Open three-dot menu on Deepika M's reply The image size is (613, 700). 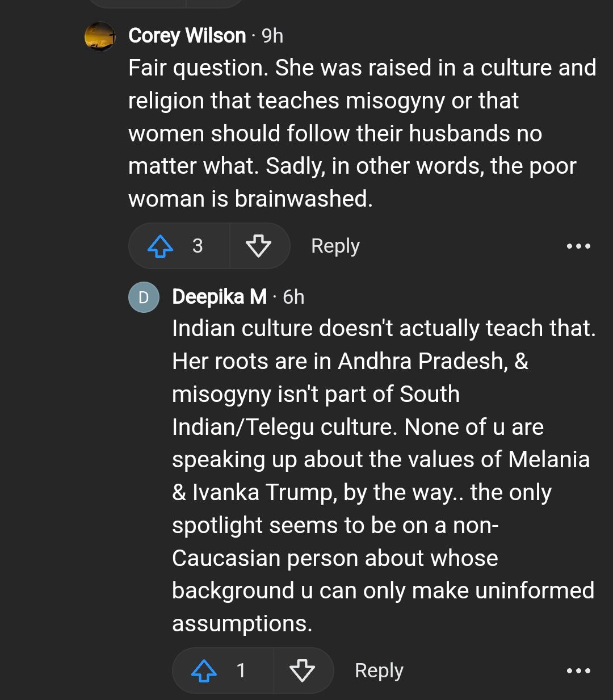pyautogui.click(x=578, y=671)
